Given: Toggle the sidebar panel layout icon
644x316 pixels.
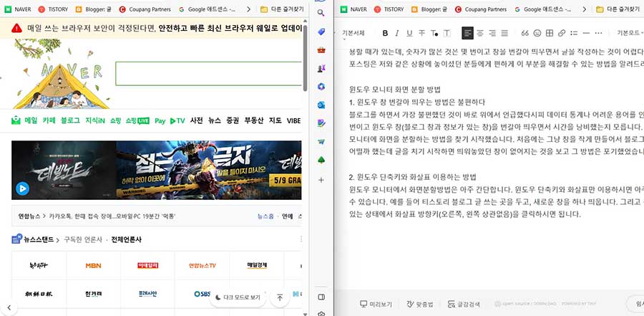Looking at the screenshot, I should click(x=321, y=297).
